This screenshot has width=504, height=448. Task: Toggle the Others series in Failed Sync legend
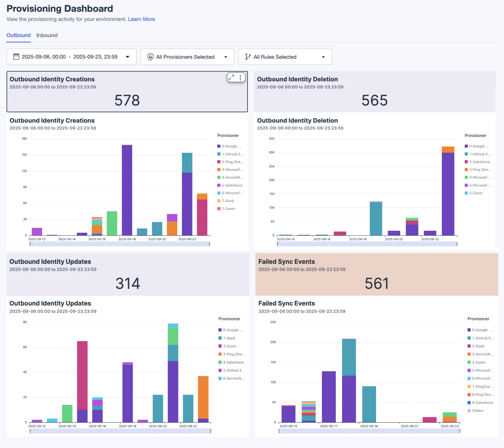point(469,411)
